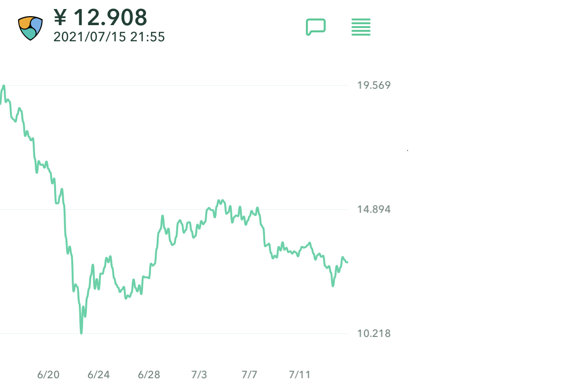Click the ¥ 12.908 price display

[x=101, y=18]
